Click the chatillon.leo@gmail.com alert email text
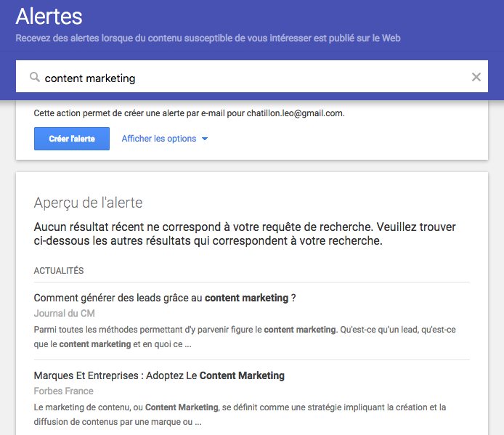 [295, 114]
